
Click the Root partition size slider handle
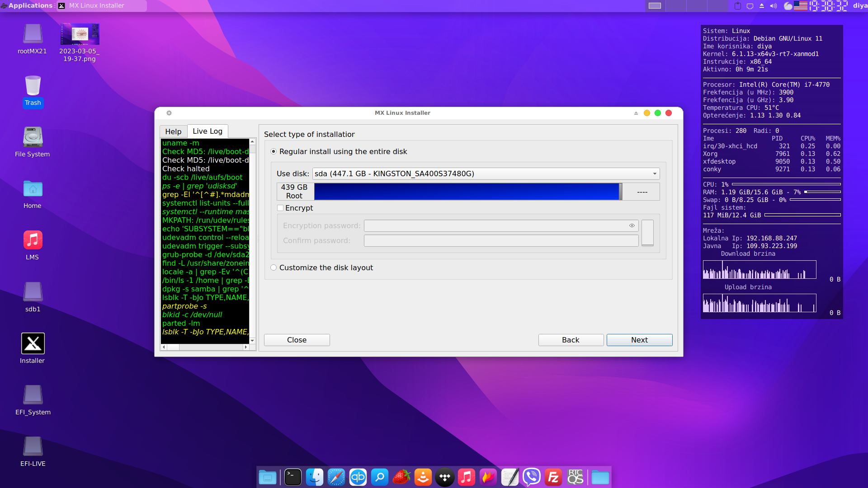pos(621,192)
